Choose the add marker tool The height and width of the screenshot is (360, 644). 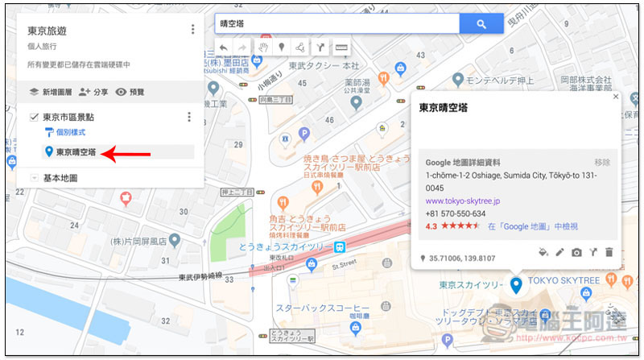point(281,48)
